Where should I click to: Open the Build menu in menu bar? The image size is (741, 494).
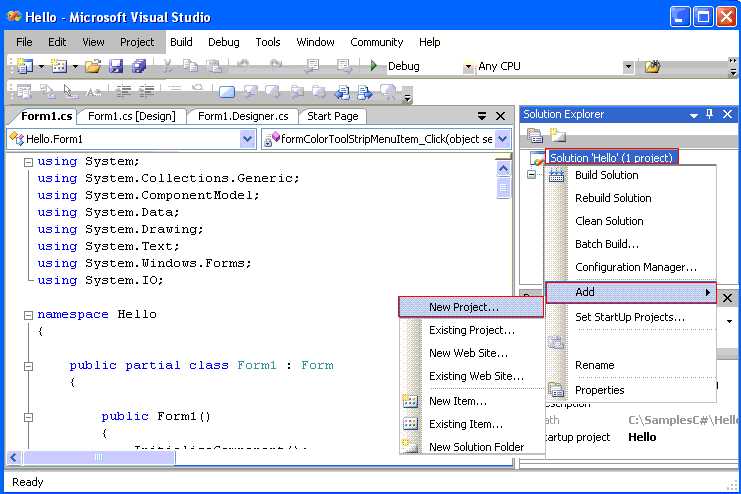click(x=181, y=42)
